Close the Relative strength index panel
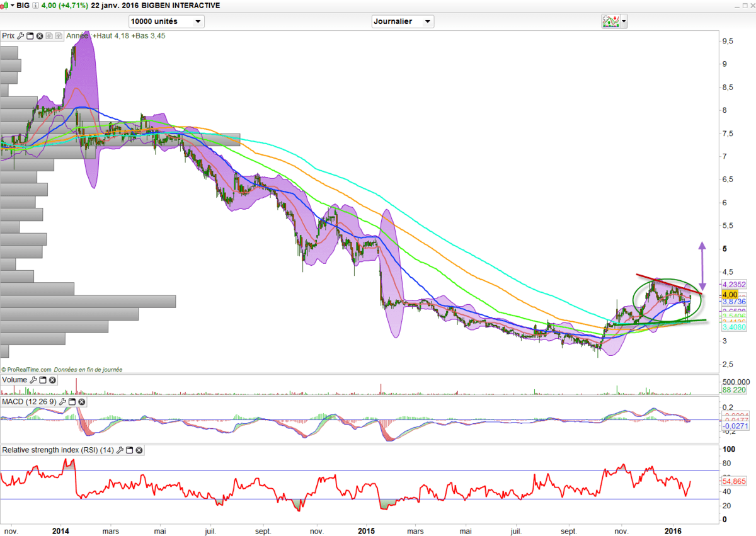 point(139,450)
